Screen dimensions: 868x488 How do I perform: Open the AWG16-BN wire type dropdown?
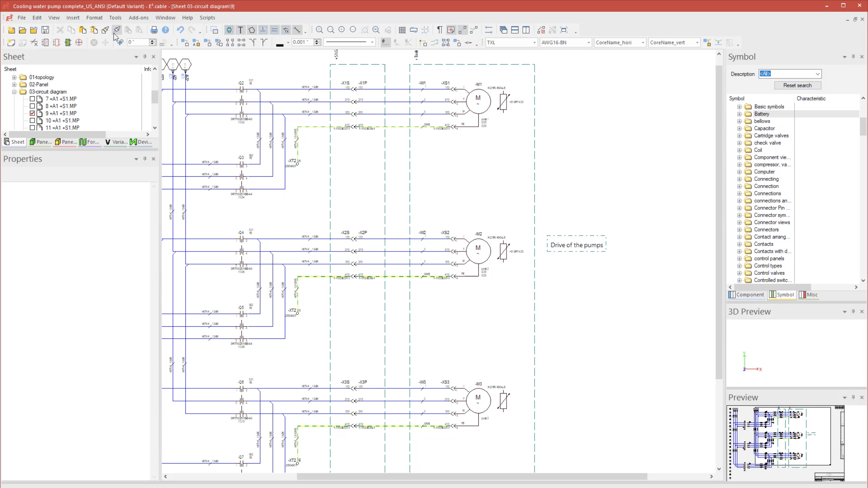[x=588, y=42]
